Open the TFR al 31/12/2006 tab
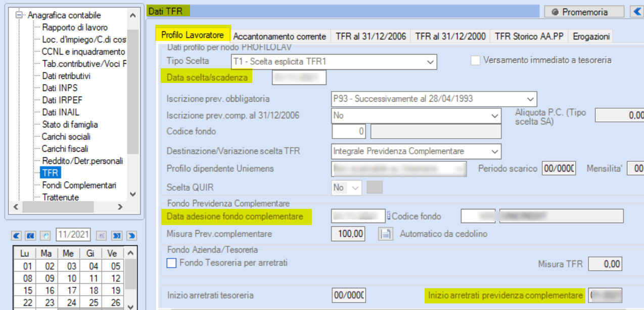Screen dimensions: 644x310 [x=371, y=36]
